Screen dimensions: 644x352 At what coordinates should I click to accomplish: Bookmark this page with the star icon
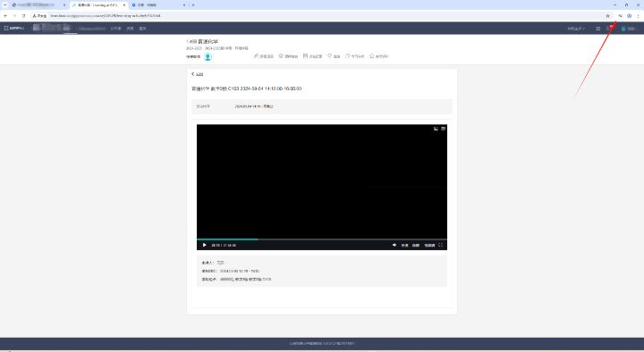click(608, 16)
